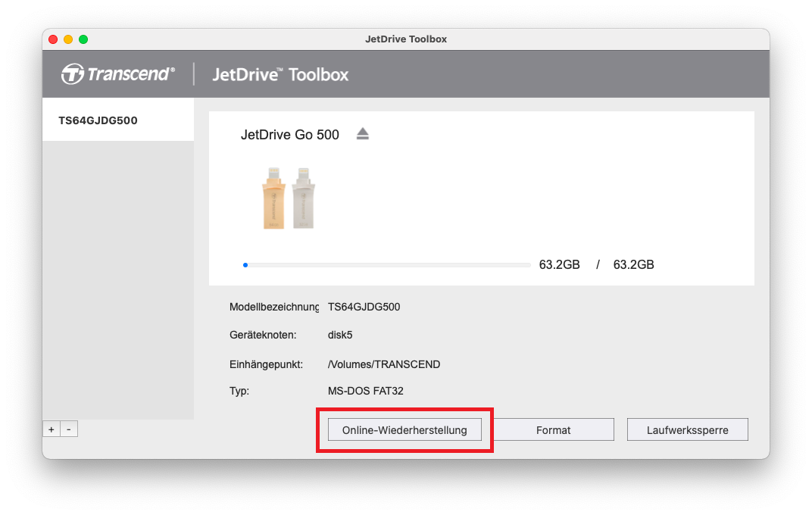Select TS64GJDG500 in the sidebar
This screenshot has width=812, height=515.
tap(118, 120)
